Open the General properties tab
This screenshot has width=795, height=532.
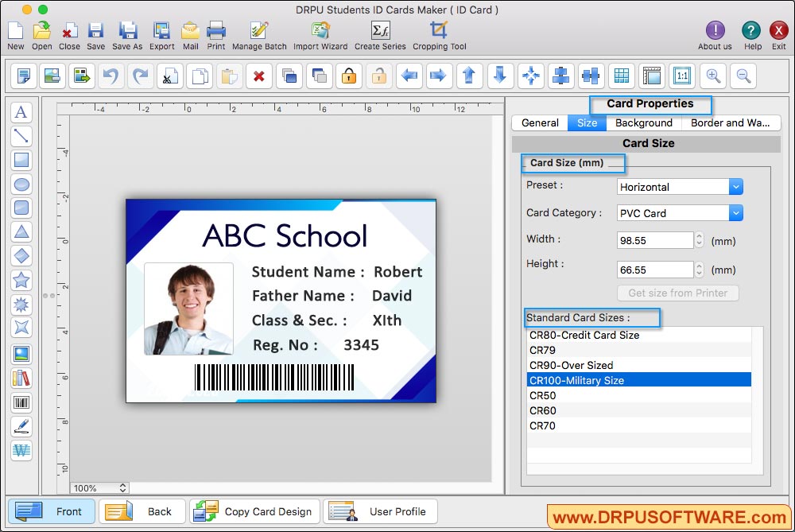[540, 122]
